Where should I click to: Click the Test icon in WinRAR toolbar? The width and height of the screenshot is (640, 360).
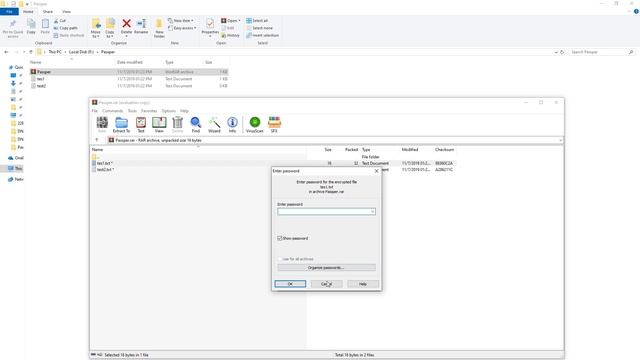point(141,124)
